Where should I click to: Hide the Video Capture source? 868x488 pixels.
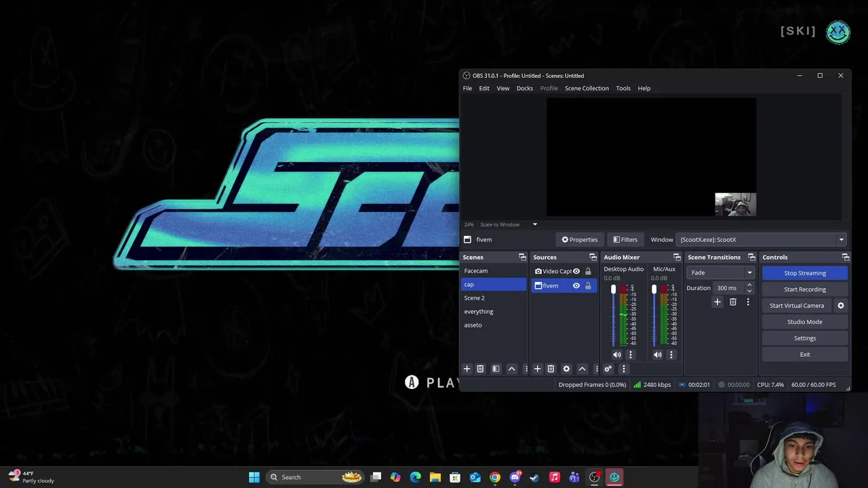tap(576, 271)
